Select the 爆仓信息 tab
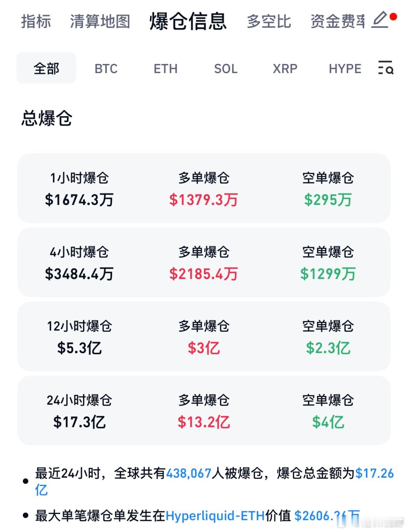408x532 pixels. click(188, 21)
